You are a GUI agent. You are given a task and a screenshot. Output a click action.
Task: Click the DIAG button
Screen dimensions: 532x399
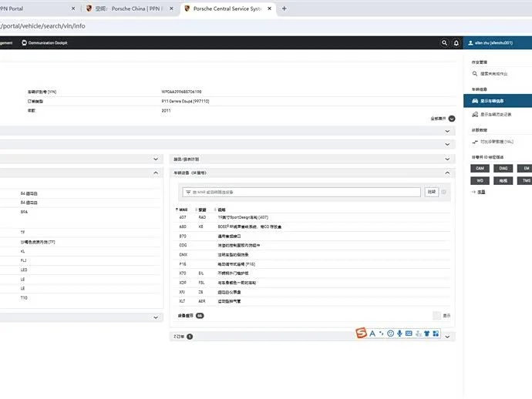(x=503, y=168)
